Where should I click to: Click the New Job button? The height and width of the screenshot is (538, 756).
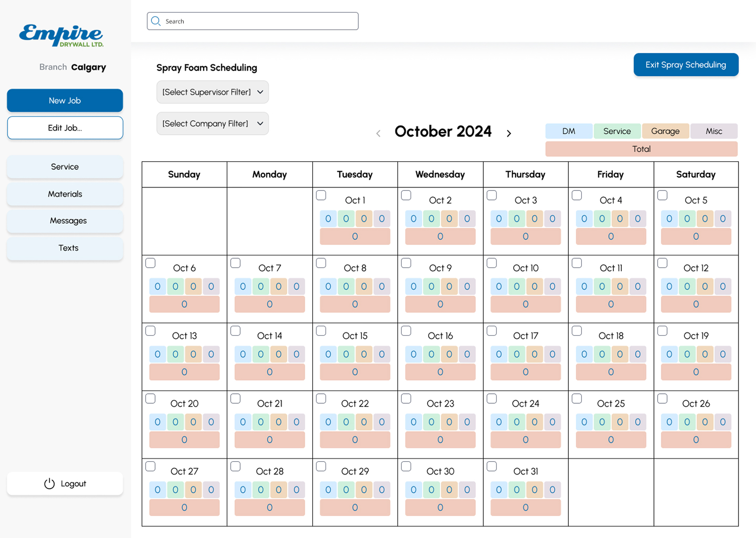tap(65, 100)
